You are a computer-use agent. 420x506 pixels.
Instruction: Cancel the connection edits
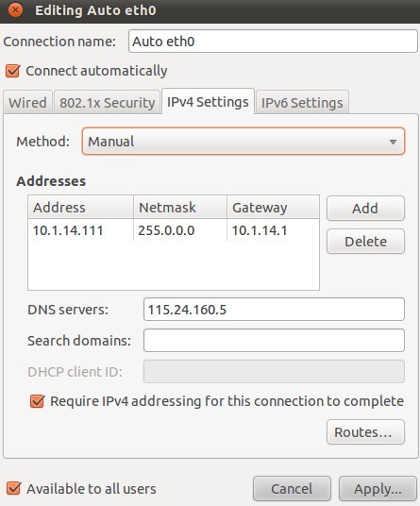point(292,489)
